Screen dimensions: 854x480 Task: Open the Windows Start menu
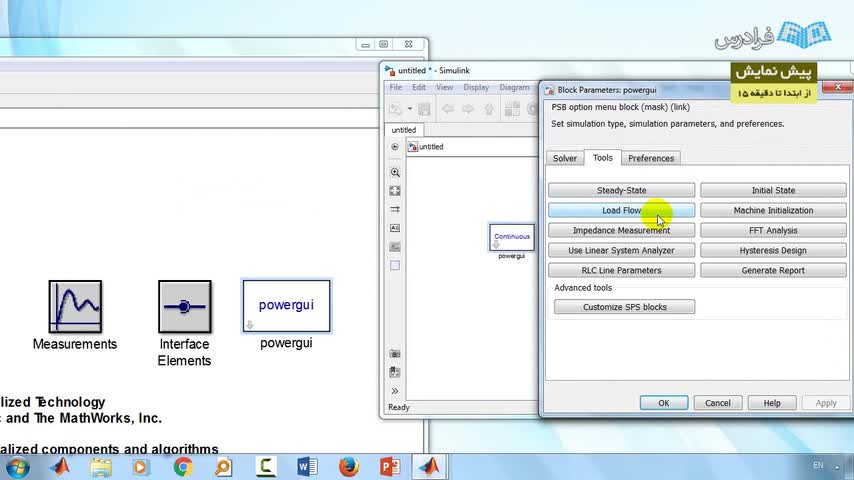17,467
